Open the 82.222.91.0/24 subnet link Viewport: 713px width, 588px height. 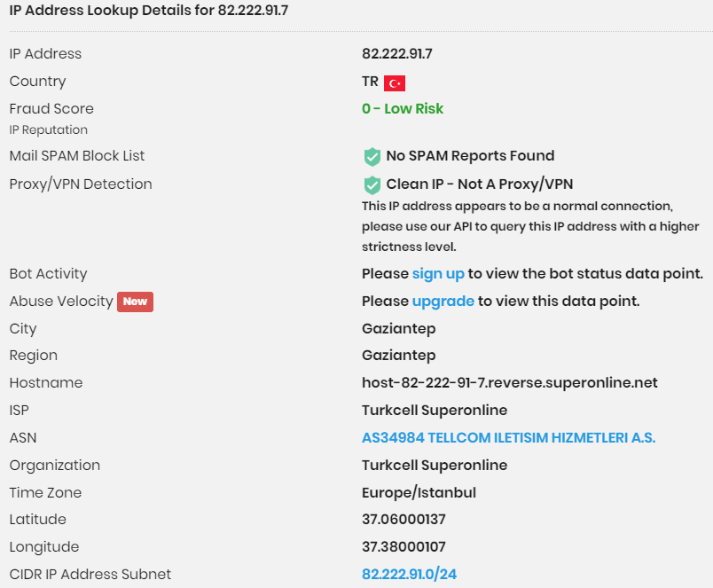[409, 574]
